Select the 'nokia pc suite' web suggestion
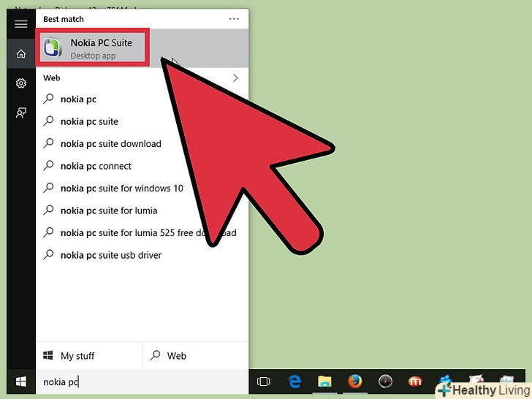Screen dimensions: 532x399 tap(142, 121)
